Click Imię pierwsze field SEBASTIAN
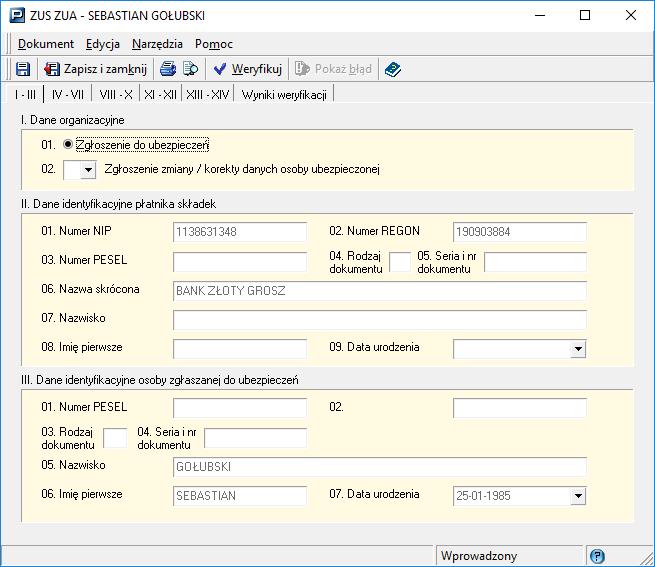The width and height of the screenshot is (655, 567). coord(240,496)
